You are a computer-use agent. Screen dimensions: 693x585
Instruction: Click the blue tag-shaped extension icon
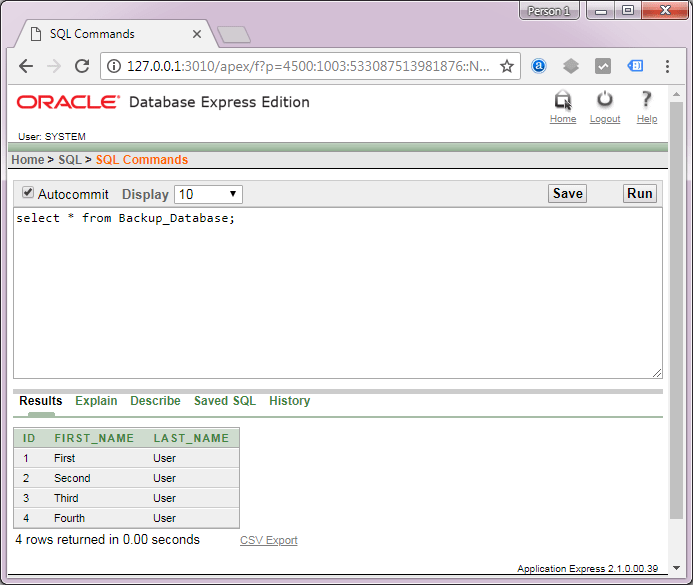click(635, 66)
